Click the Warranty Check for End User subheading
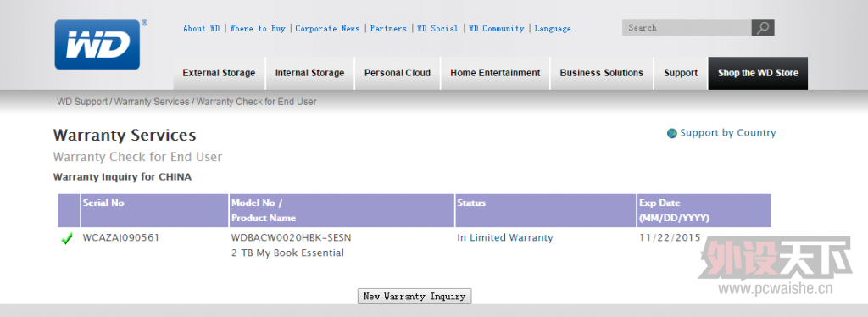 pyautogui.click(x=138, y=157)
